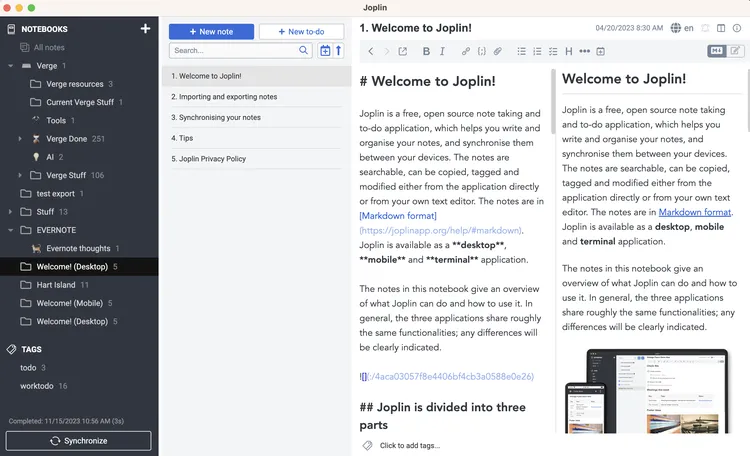Open the Hart Island notebook
The image size is (750, 456).
coord(56,285)
